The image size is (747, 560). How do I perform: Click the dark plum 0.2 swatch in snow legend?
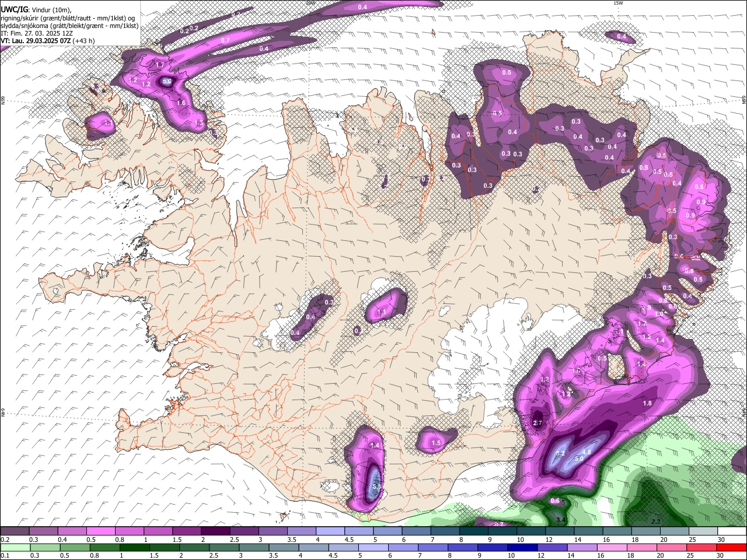coord(15,531)
